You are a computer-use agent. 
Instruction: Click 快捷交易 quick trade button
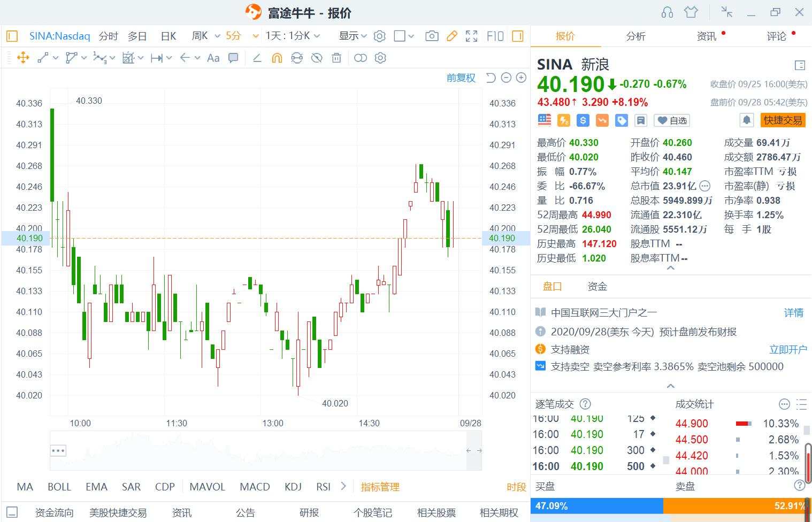(x=783, y=120)
